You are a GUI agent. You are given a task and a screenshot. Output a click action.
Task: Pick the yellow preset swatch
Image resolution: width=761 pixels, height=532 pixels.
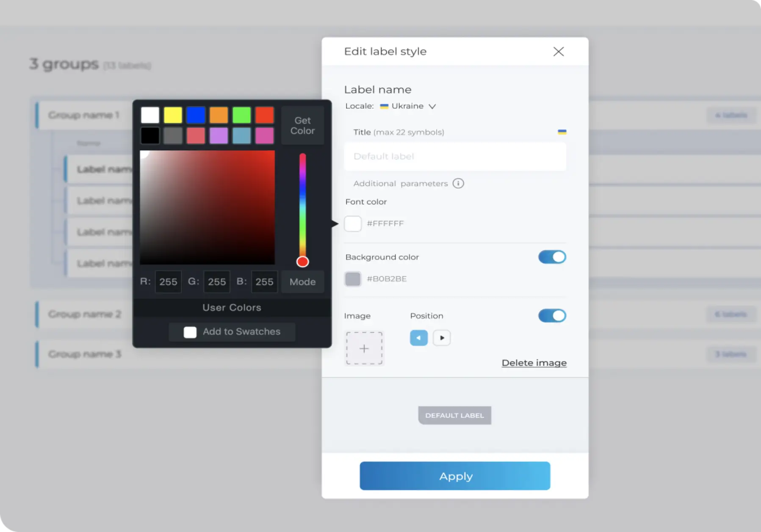(173, 115)
